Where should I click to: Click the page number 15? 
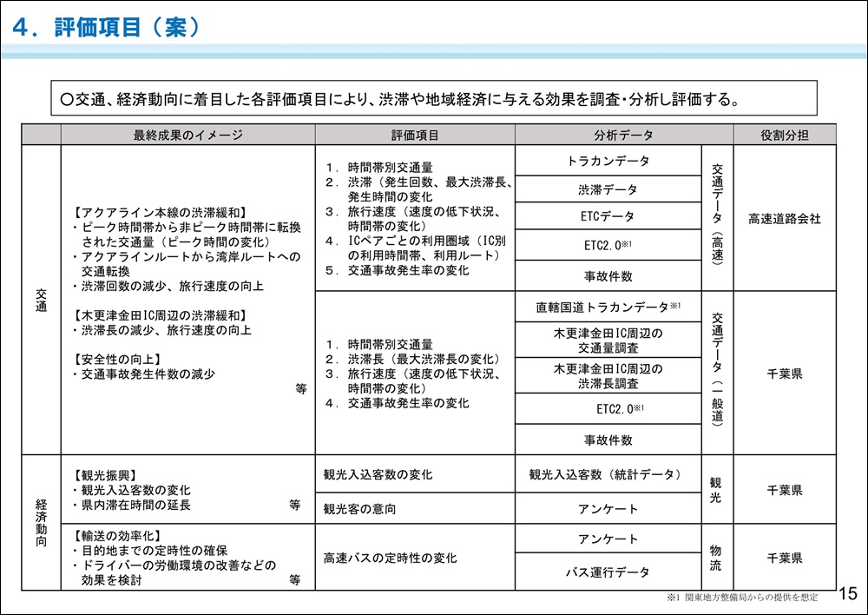pos(848,594)
